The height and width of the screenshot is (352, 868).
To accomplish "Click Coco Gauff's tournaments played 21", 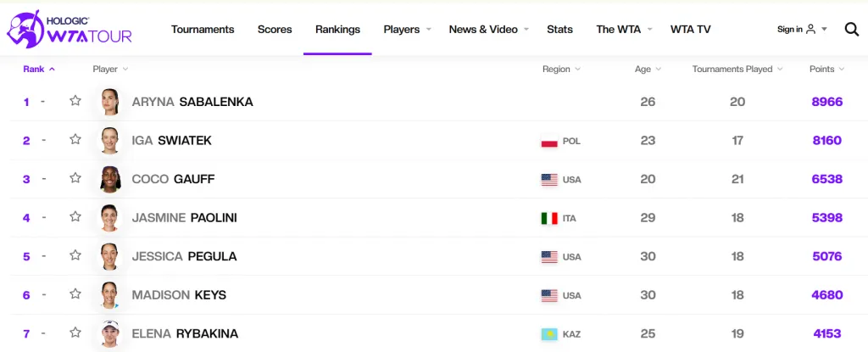I will click(737, 179).
